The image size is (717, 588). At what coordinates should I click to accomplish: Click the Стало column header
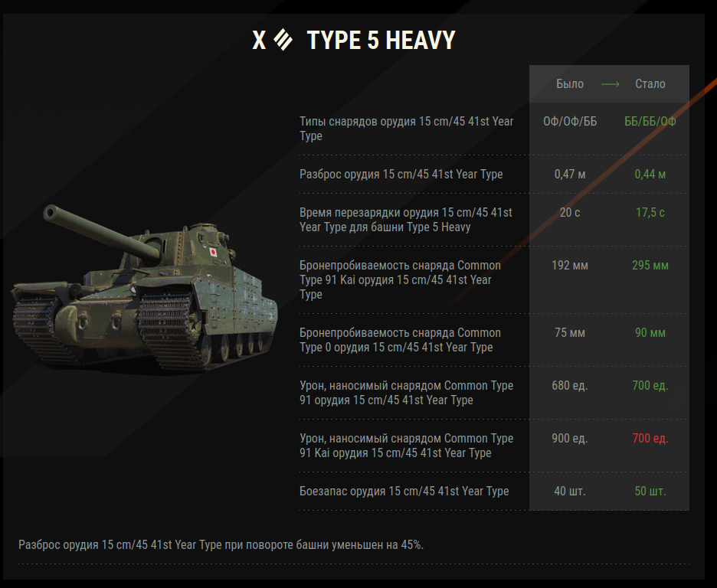pos(650,84)
